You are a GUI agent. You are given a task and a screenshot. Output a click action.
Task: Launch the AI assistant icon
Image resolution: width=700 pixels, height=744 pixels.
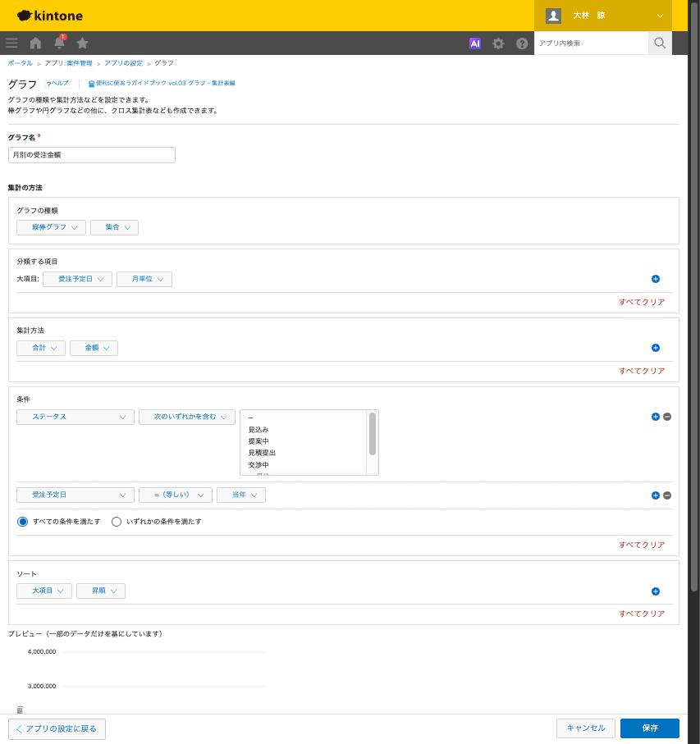(x=474, y=43)
